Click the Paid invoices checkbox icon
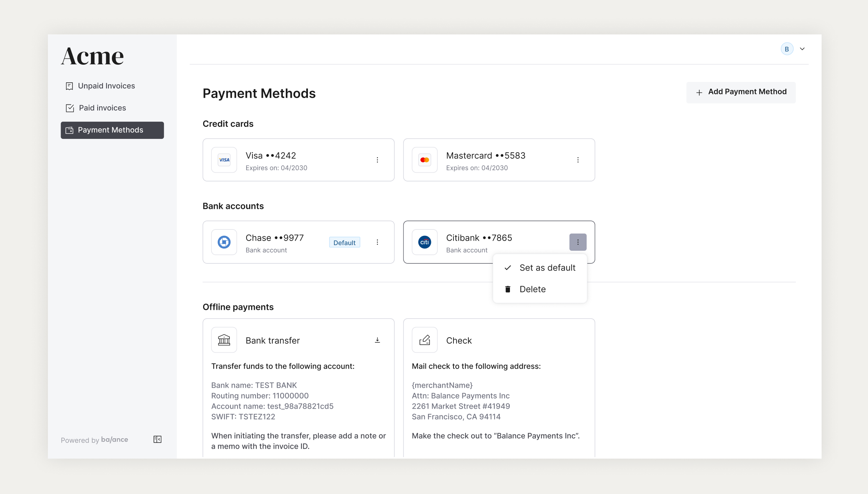 pyautogui.click(x=70, y=108)
